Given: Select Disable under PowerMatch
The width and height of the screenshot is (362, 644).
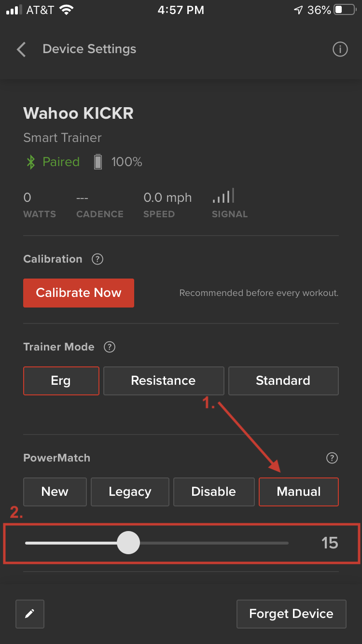Looking at the screenshot, I should click(x=214, y=492).
